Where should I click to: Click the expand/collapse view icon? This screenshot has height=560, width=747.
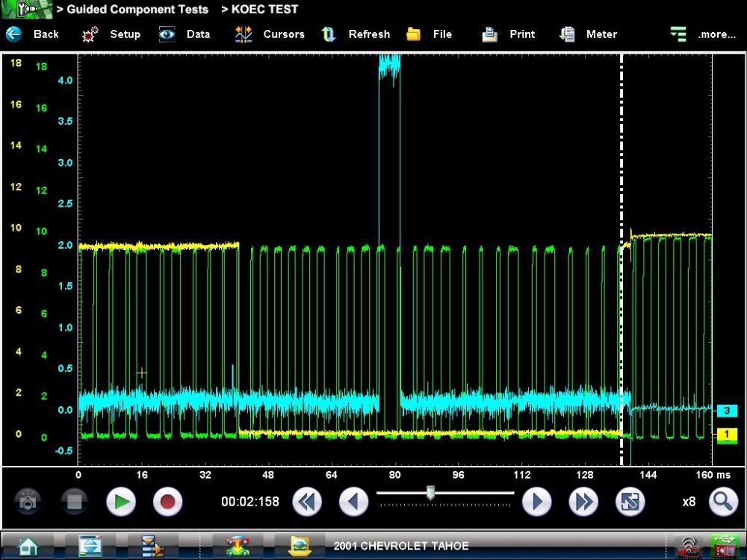tap(630, 502)
